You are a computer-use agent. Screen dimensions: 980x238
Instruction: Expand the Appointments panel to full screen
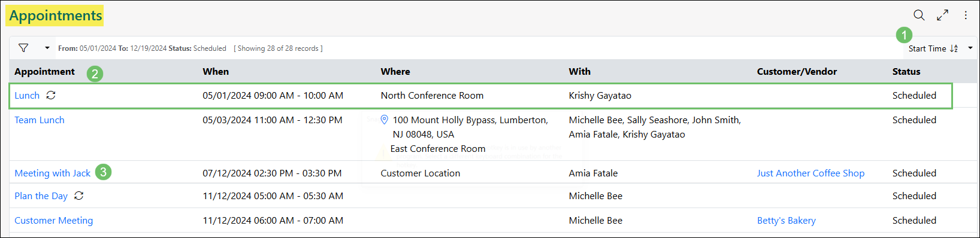(x=943, y=16)
